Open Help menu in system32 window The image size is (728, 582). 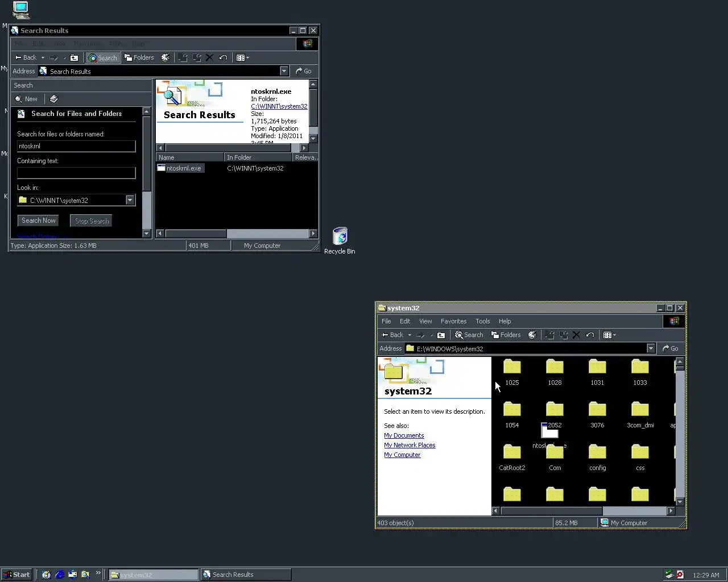click(505, 321)
